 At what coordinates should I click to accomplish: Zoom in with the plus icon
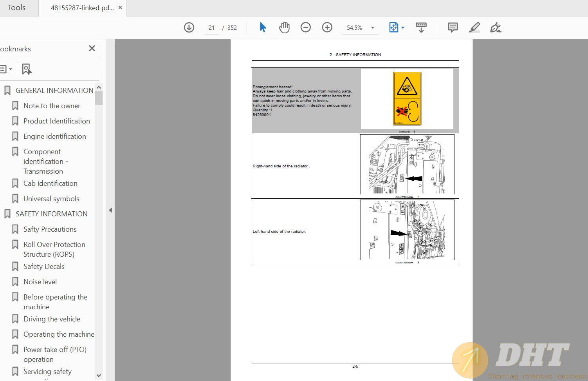coord(327,27)
